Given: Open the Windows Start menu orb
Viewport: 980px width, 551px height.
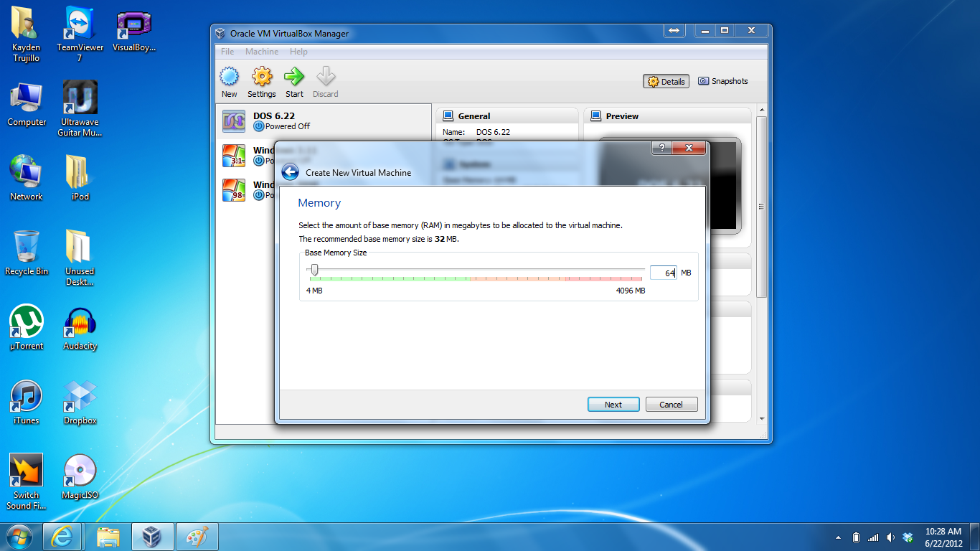Looking at the screenshot, I should 19,537.
